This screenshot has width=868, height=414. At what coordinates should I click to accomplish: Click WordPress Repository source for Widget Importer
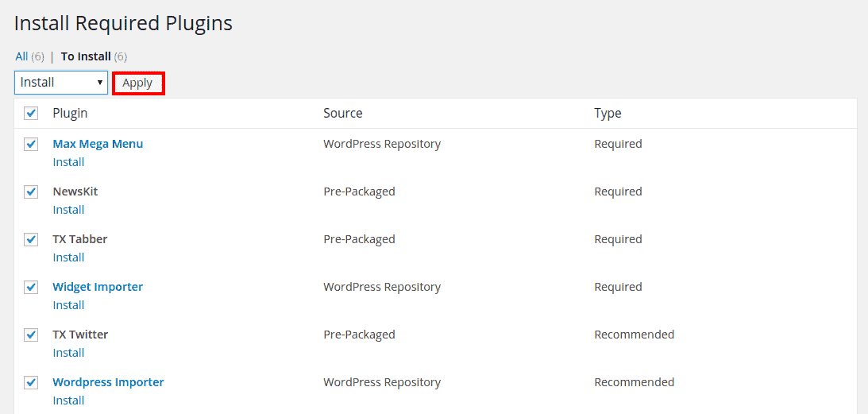382,287
